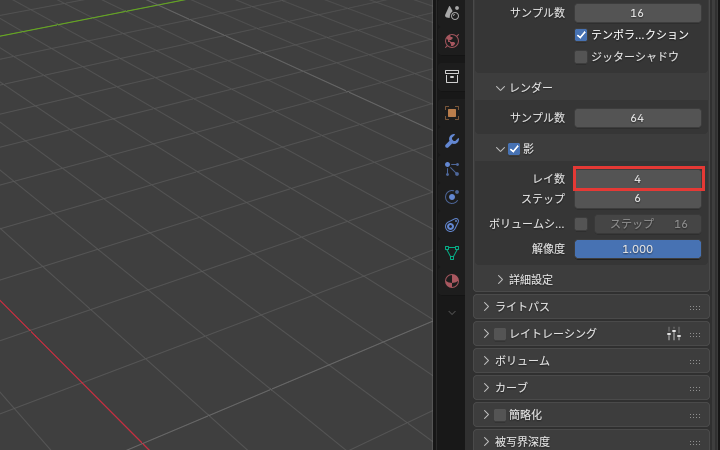Expand the ライトパス panel
Image resolution: width=720 pixels, height=450 pixels.
tap(486, 307)
